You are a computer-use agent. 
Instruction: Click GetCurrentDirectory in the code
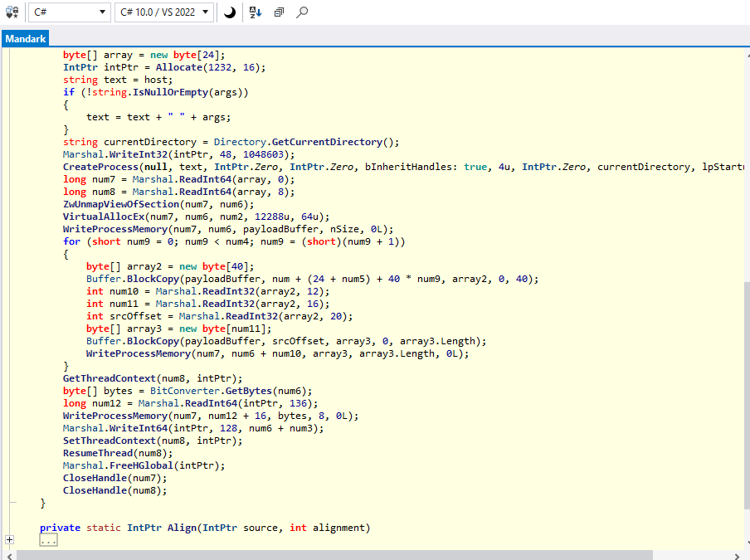point(327,142)
